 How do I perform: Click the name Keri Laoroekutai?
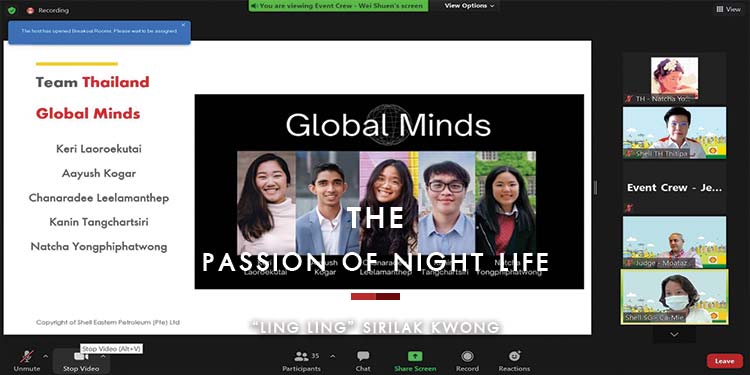tap(99, 149)
